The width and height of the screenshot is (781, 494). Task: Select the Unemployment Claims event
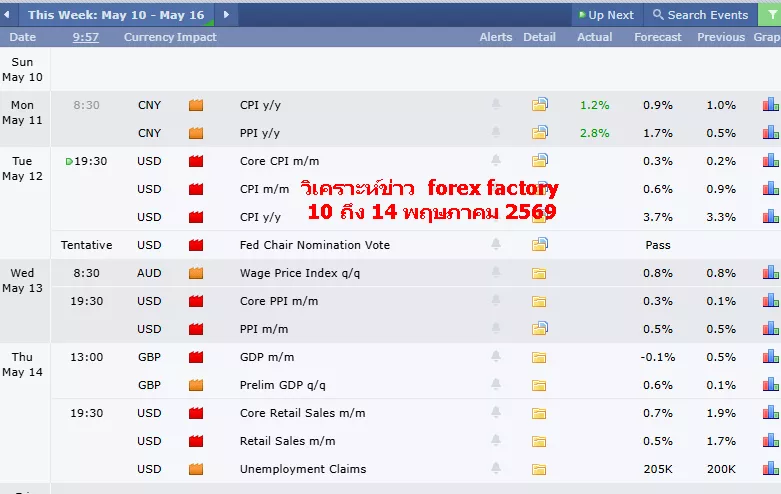(303, 469)
